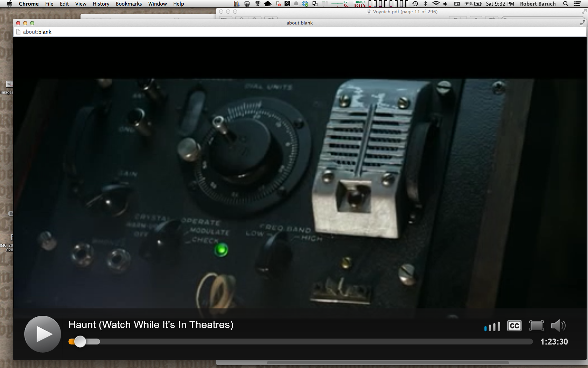This screenshot has width=588, height=368.
Task: Click the overlapping squares menu bar icon
Action: [x=315, y=4]
